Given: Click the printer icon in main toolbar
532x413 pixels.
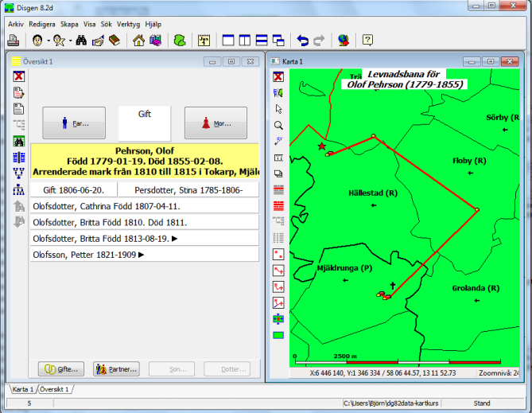Looking at the screenshot, I should coord(14,41).
